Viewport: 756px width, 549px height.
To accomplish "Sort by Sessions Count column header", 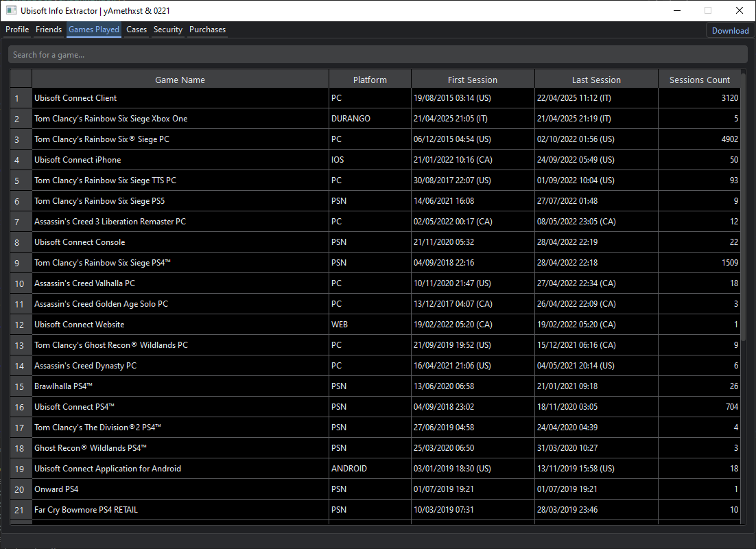I will [x=699, y=80].
